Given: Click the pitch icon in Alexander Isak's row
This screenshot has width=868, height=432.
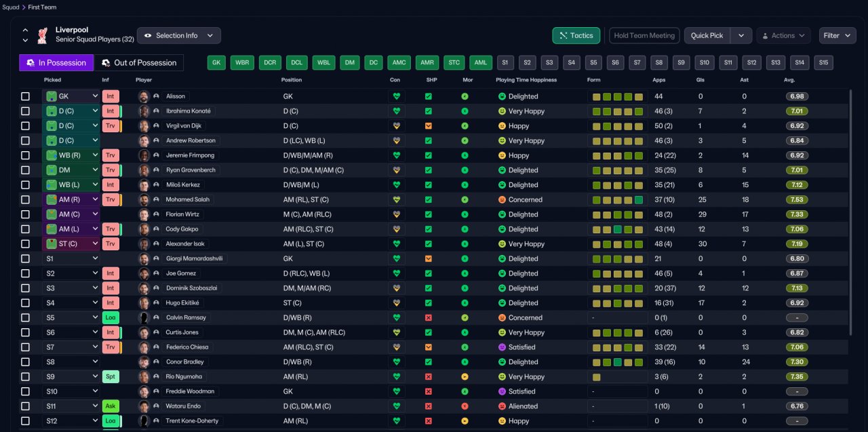Looking at the screenshot, I should pyautogui.click(x=52, y=243).
